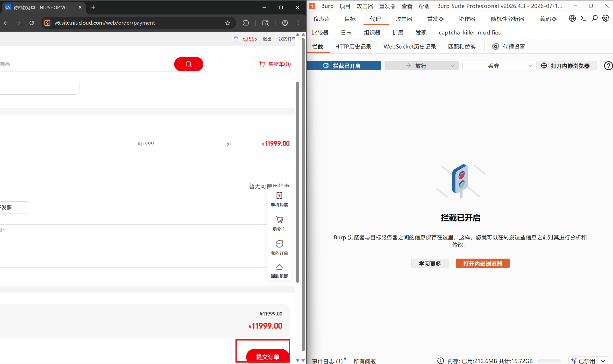Switch to HTTP历史记录 tab
Image resolution: width=613 pixels, height=364 pixels.
[353, 47]
